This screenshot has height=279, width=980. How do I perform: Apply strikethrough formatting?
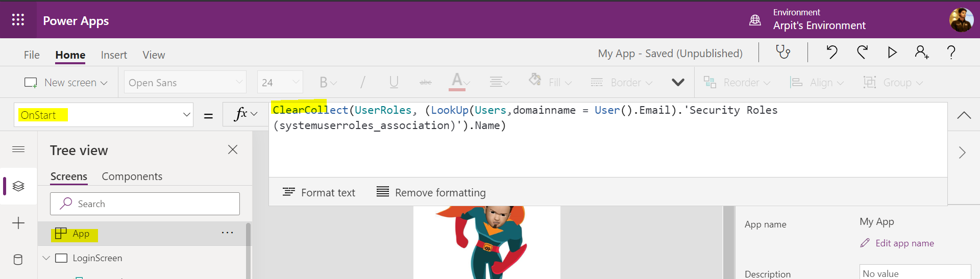(x=425, y=82)
